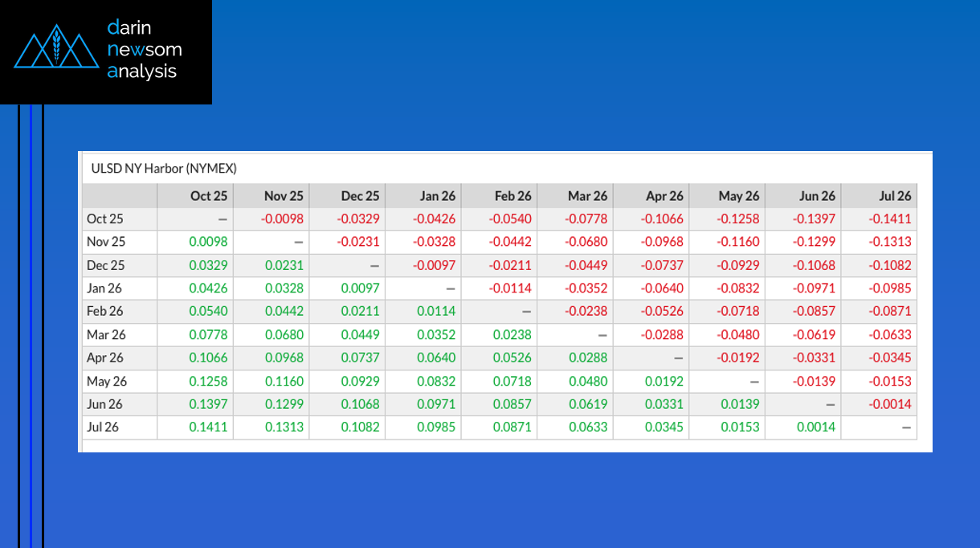980x548 pixels.
Task: Click the dash cell in the Oct 25 row
Action: pos(223,219)
